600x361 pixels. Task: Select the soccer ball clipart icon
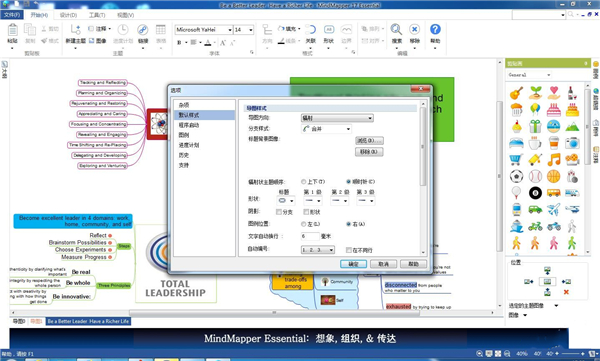[x=516, y=176]
